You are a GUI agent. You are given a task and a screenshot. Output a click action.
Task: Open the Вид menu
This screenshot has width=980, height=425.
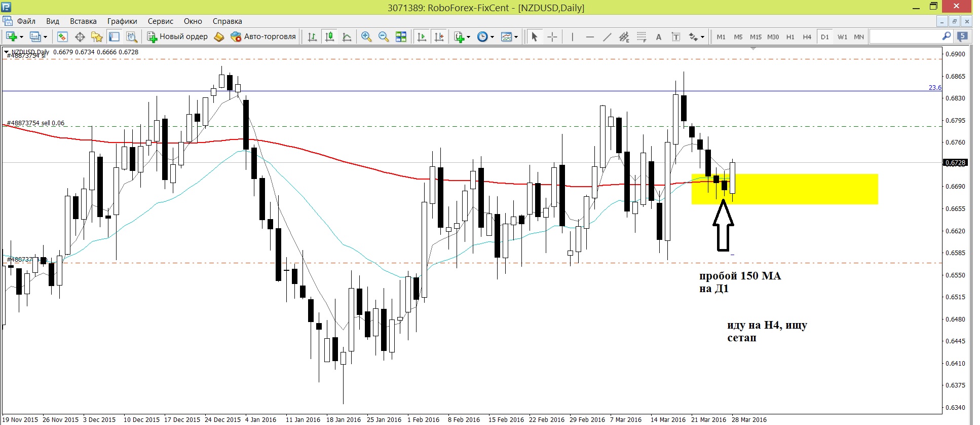pyautogui.click(x=53, y=21)
